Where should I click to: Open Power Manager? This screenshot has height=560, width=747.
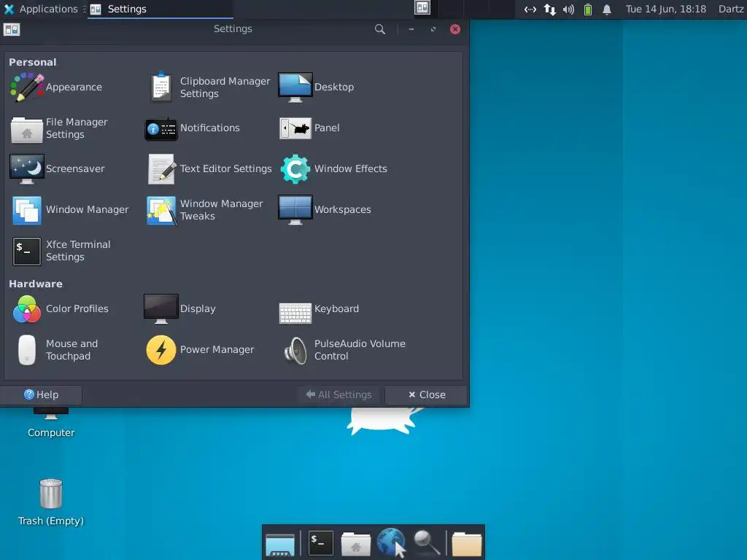click(x=200, y=349)
